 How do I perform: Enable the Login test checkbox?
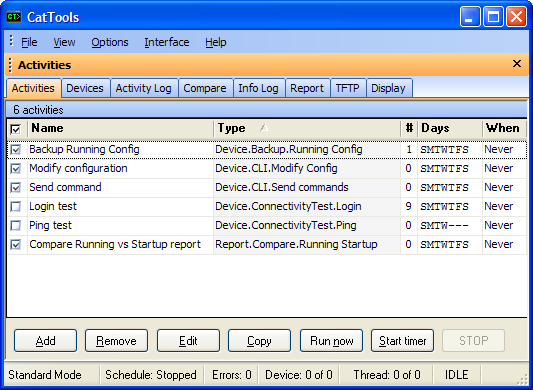[x=16, y=206]
